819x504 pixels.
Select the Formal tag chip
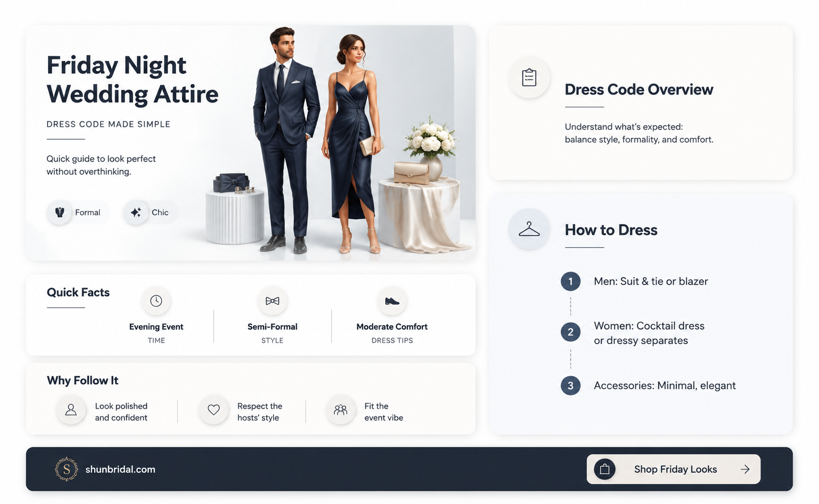coord(78,212)
